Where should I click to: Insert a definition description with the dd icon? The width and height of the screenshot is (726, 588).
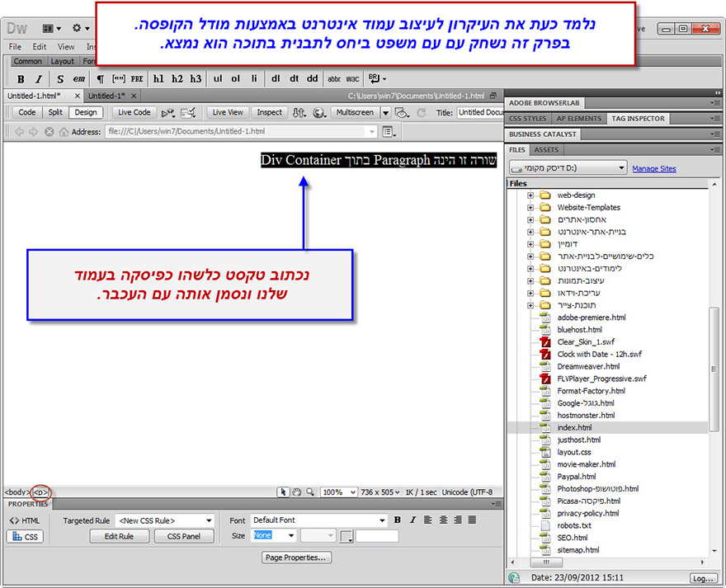coord(313,78)
